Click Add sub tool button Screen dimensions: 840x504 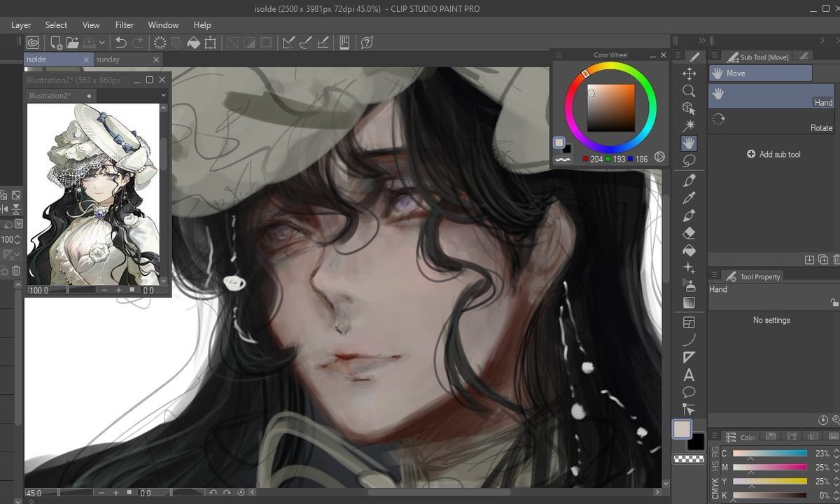pyautogui.click(x=773, y=154)
